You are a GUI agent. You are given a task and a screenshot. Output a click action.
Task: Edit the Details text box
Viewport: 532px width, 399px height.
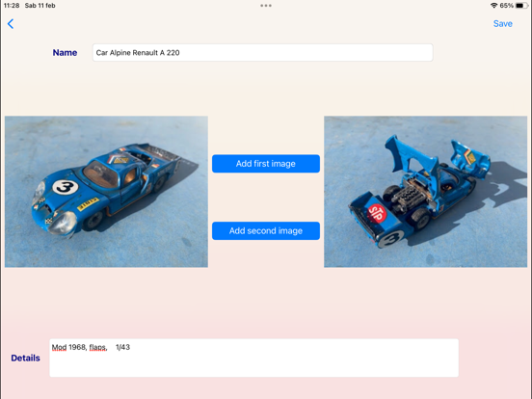pyautogui.click(x=253, y=358)
